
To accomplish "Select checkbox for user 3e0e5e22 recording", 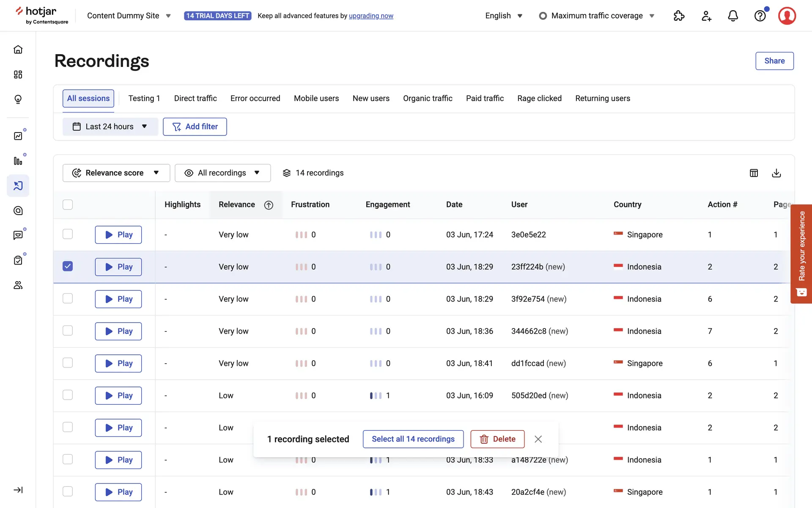I will [x=68, y=234].
